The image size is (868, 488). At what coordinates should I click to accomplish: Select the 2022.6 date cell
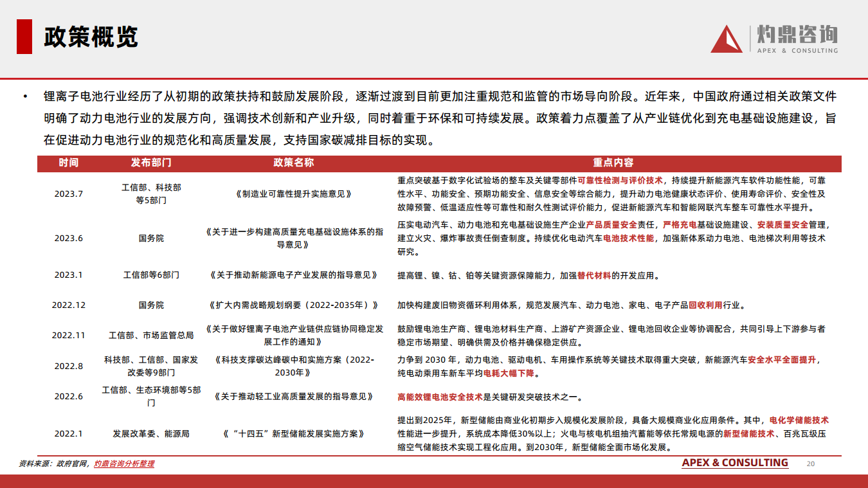(69, 396)
